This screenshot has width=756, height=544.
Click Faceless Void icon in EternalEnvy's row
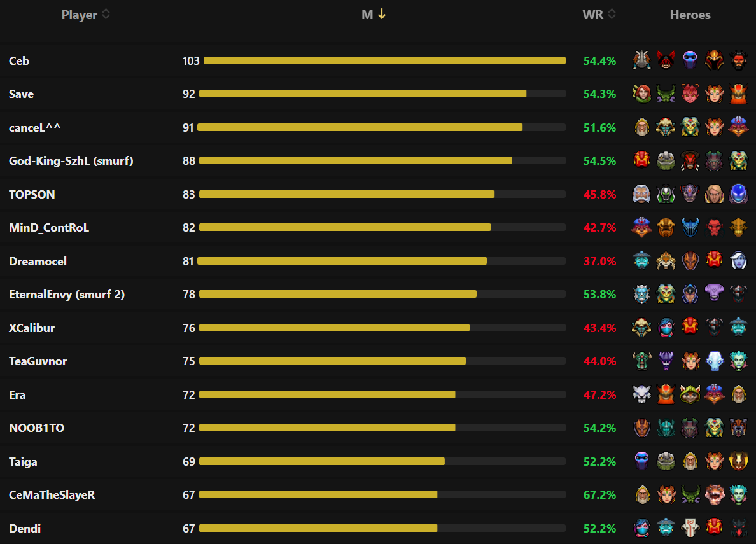715,294
